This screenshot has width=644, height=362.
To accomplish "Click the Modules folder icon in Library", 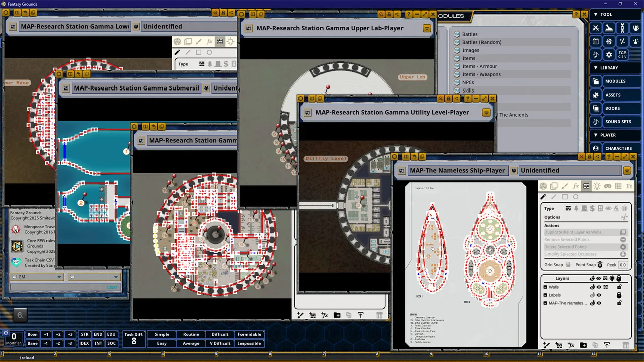I will click(x=596, y=81).
